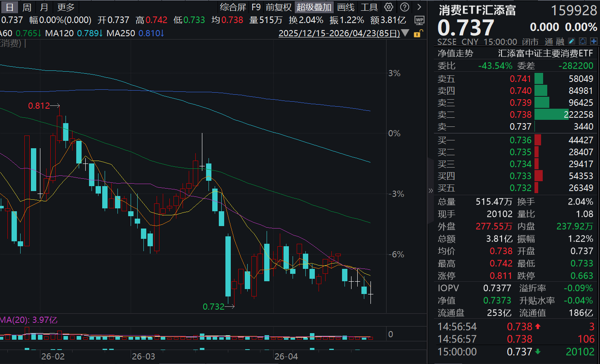The image size is (600, 364).
Task: Open the date range dropdown arrow next to 85日
Action: click(405, 33)
